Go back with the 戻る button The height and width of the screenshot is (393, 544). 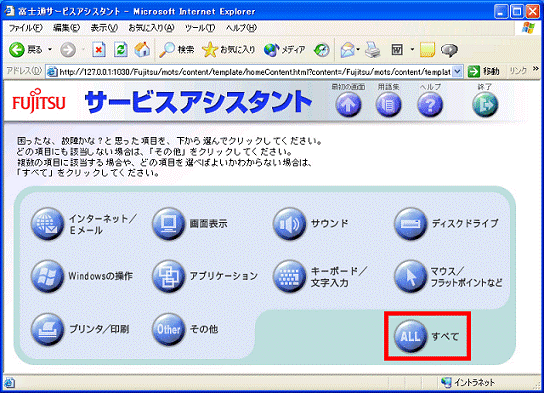[25, 50]
